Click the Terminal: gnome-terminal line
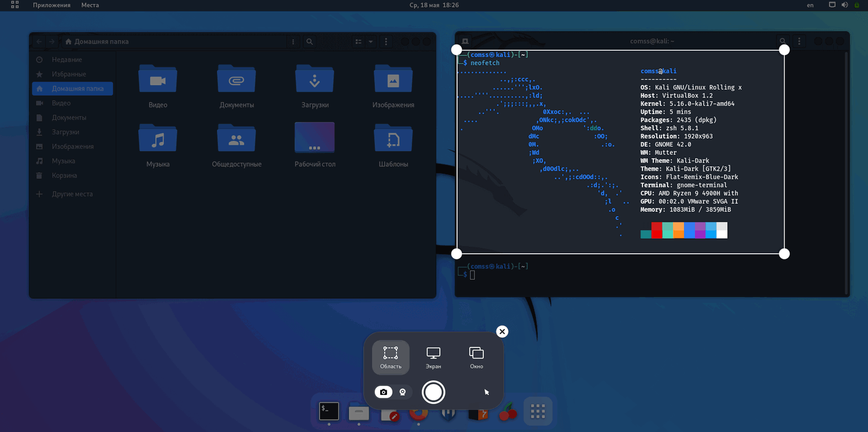The height and width of the screenshot is (432, 868). point(684,185)
